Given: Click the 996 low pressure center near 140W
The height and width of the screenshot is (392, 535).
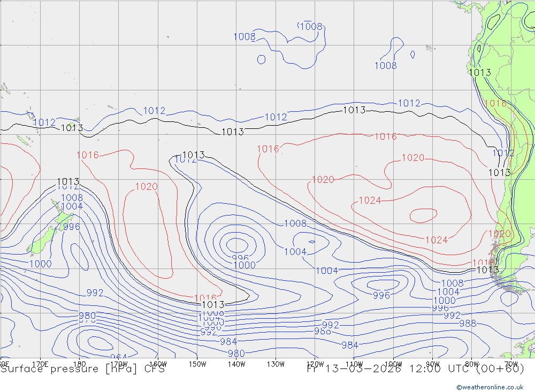Looking at the screenshot, I should point(240,258).
